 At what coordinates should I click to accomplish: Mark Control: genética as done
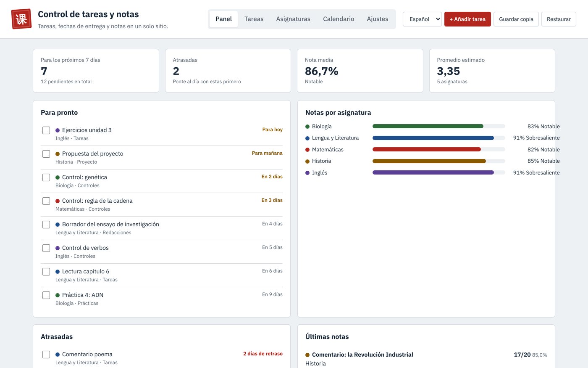click(x=46, y=177)
